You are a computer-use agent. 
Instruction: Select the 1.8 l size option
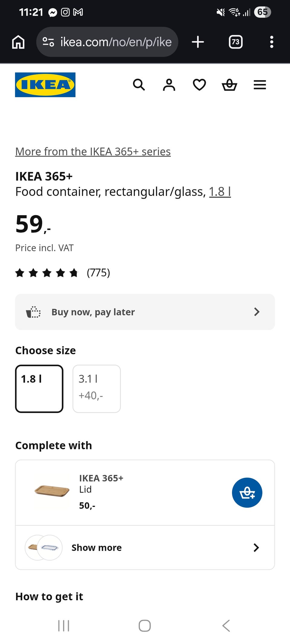click(39, 389)
